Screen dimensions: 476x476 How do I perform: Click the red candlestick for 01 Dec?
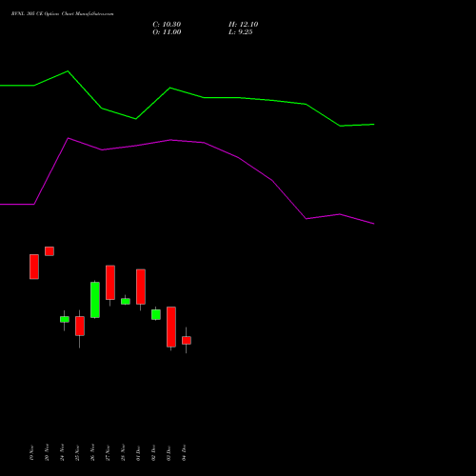click(x=141, y=287)
